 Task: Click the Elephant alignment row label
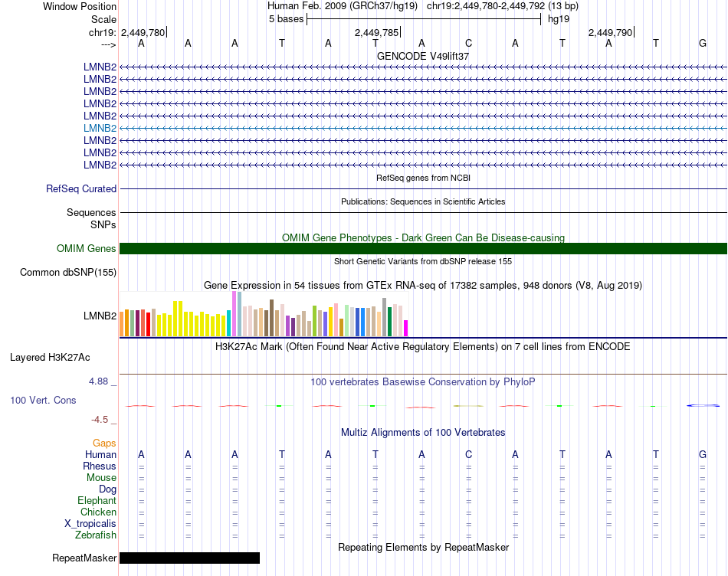pyautogui.click(x=97, y=500)
